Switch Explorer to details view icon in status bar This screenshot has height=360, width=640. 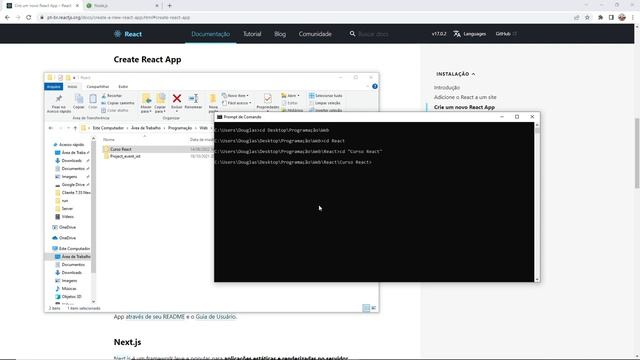coord(366,308)
